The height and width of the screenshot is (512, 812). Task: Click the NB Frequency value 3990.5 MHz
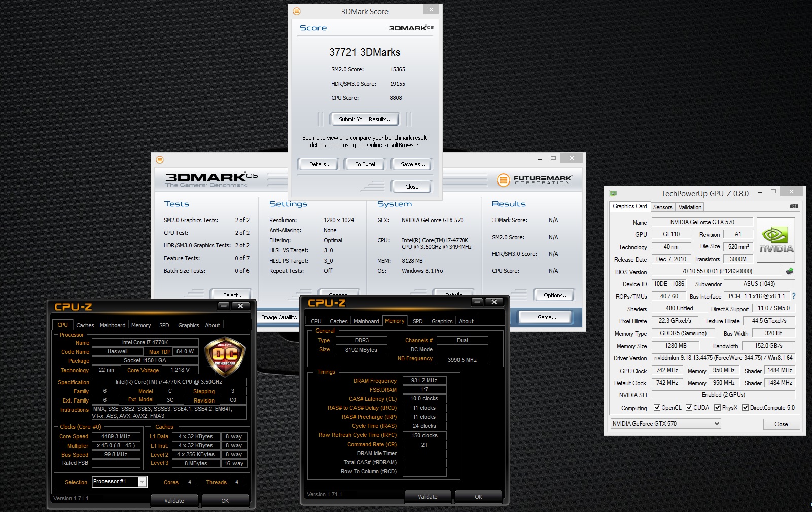click(x=462, y=360)
